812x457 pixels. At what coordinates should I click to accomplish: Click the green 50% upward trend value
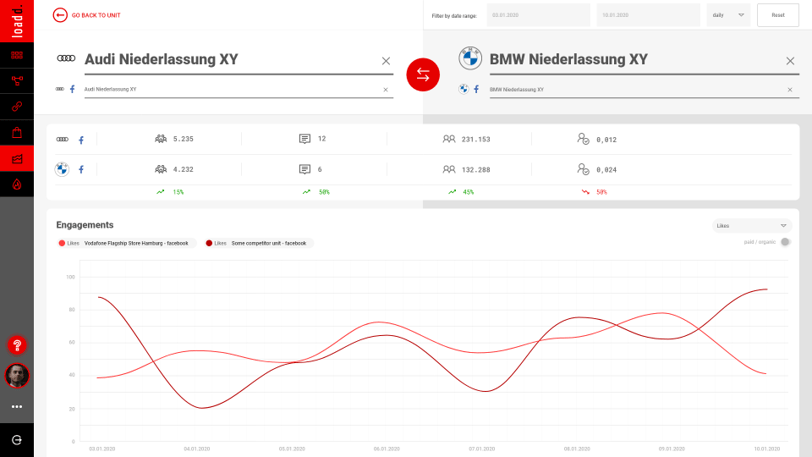coord(324,192)
